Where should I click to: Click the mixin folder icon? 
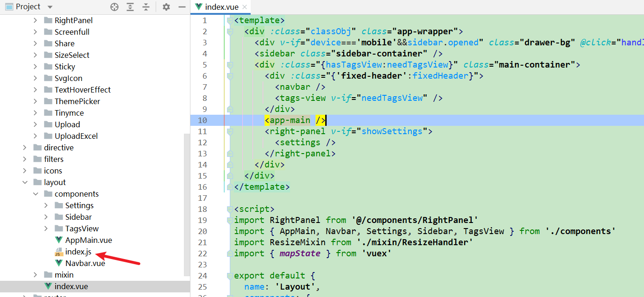(48, 275)
